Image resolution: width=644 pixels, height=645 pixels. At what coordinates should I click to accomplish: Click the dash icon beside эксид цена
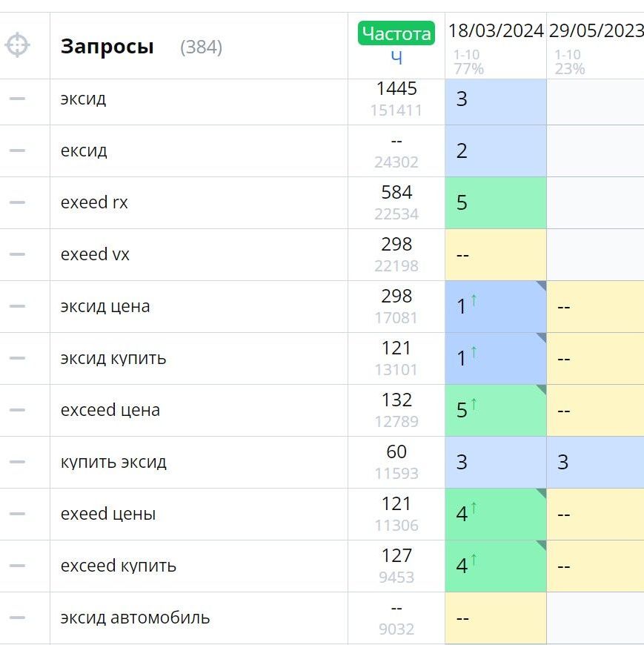[17, 306]
